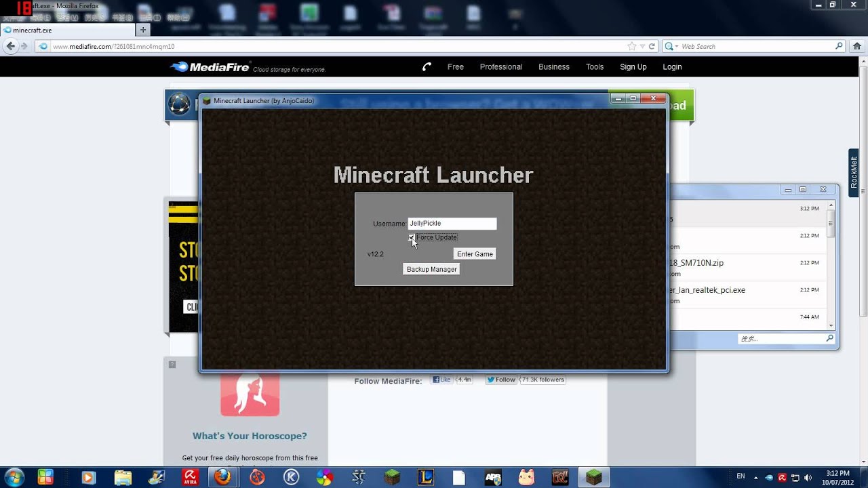
Task: Open the blank document taskbar icon
Action: 460,477
